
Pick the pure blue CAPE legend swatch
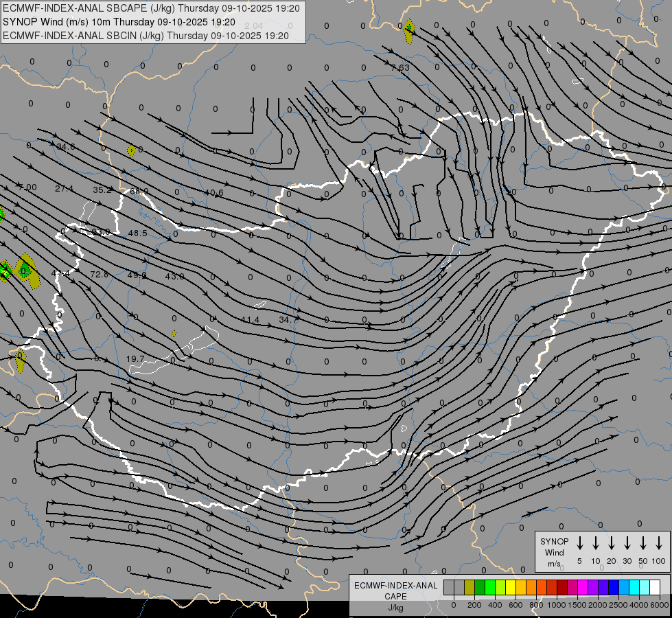[613, 587]
